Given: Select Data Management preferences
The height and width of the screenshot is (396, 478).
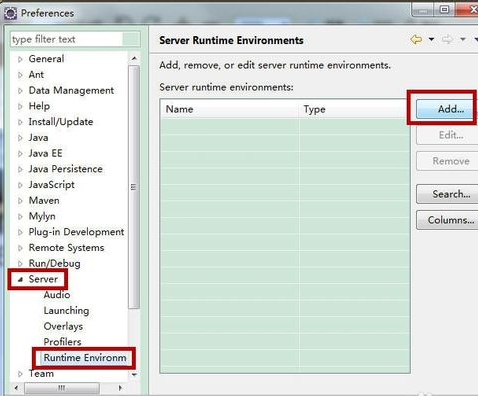Looking at the screenshot, I should pyautogui.click(x=71, y=90).
